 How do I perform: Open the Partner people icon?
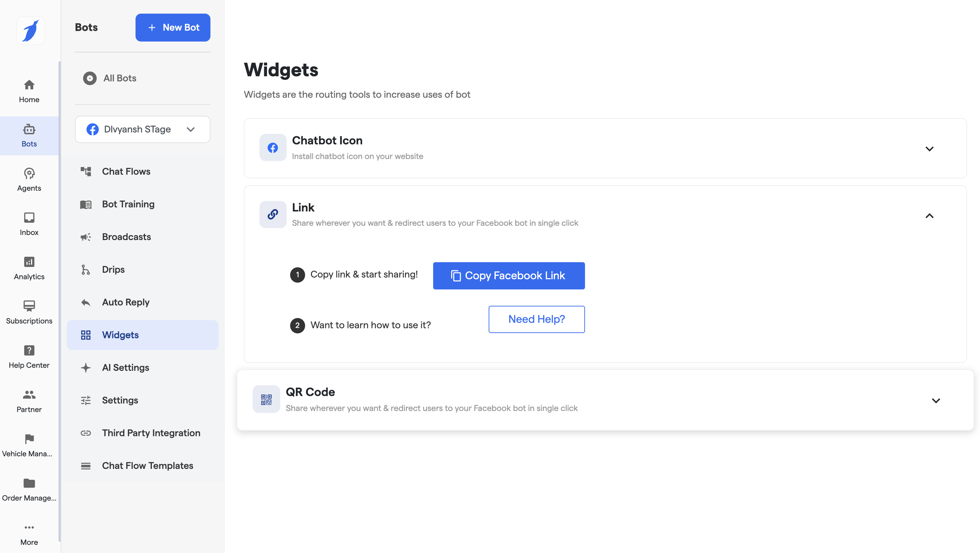(x=29, y=395)
